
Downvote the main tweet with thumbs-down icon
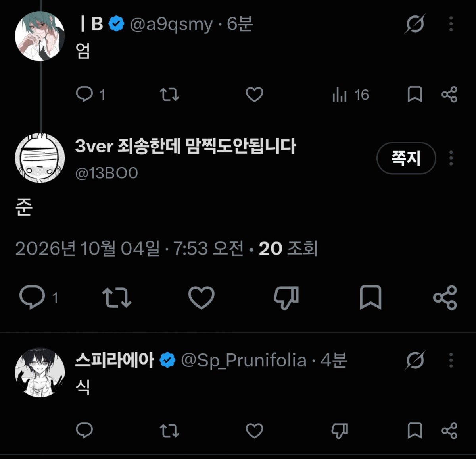click(x=286, y=297)
